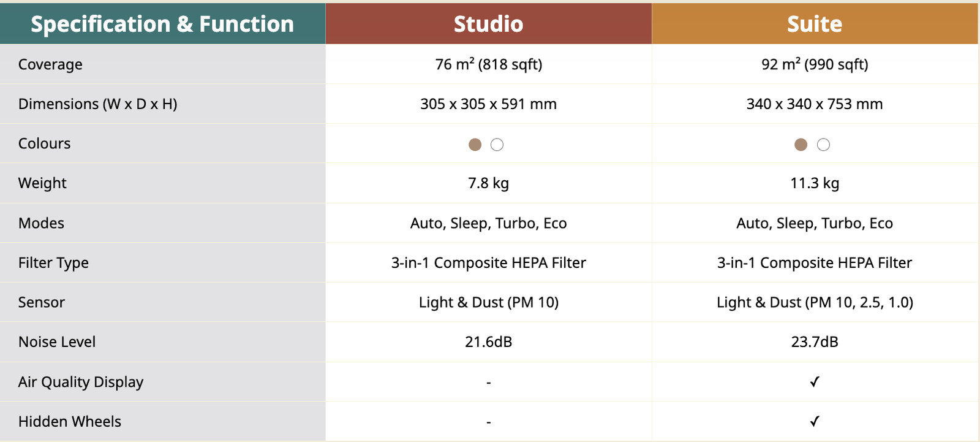Click the Suite Hidden Wheels checkmark
Viewport: 980px width, 442px height.
pos(815,421)
